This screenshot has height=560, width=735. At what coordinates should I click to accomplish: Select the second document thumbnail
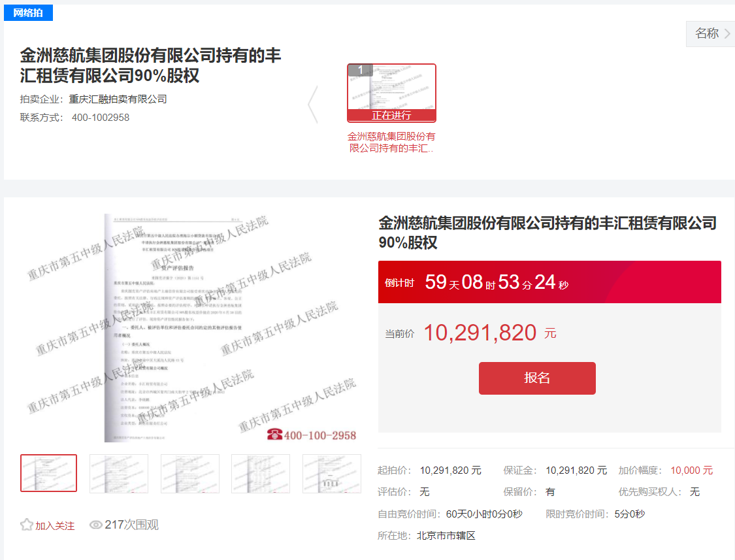(x=119, y=473)
